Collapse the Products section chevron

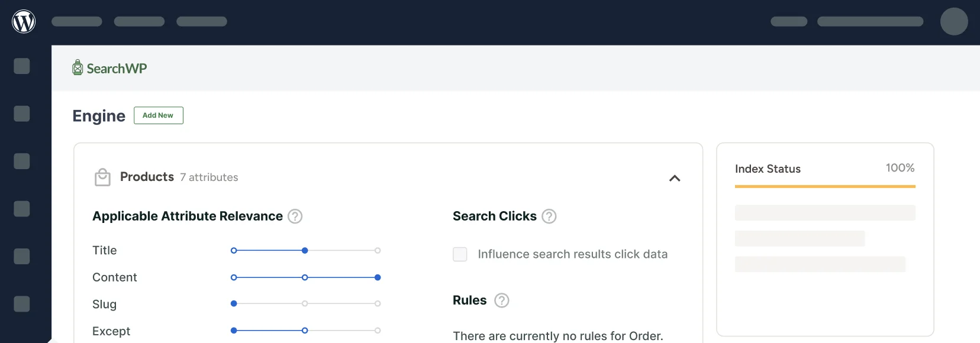coord(675,178)
